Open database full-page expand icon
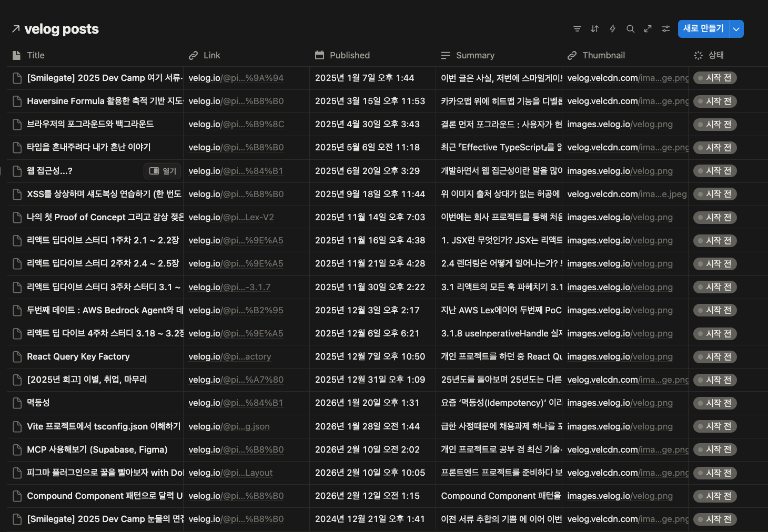This screenshot has width=768, height=532. tap(648, 29)
